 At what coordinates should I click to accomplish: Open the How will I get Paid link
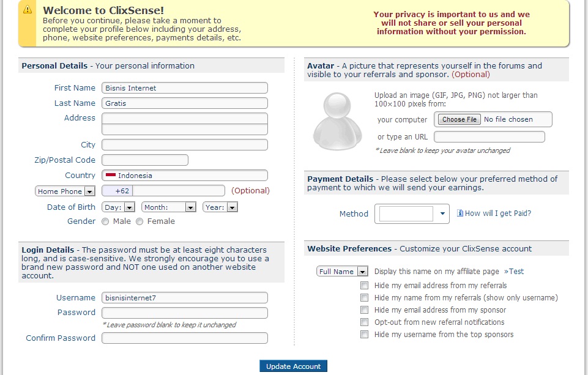tap(497, 213)
